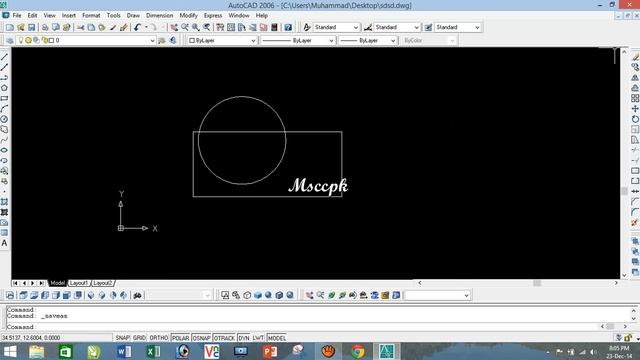640x360 pixels.
Task: Click the vertical scrollbar down arrow
Action: (624, 276)
